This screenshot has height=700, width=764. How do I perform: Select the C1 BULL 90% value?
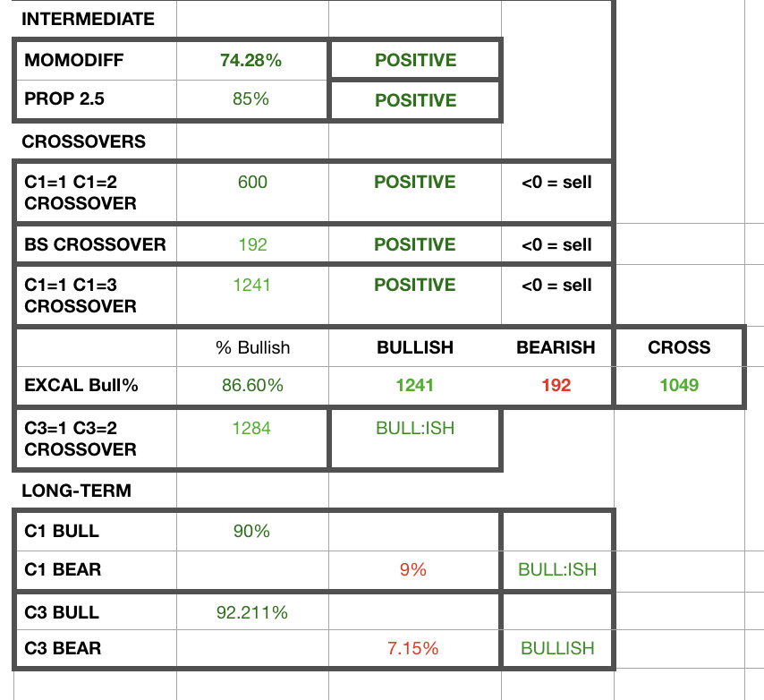point(251,532)
